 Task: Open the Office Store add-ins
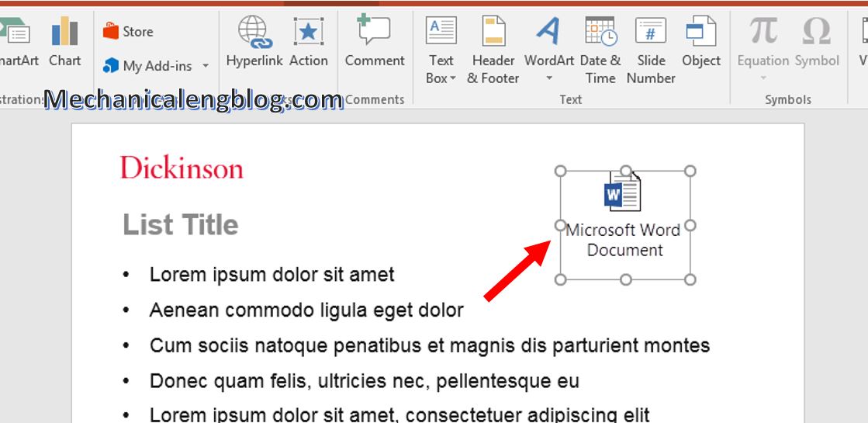tap(128, 32)
